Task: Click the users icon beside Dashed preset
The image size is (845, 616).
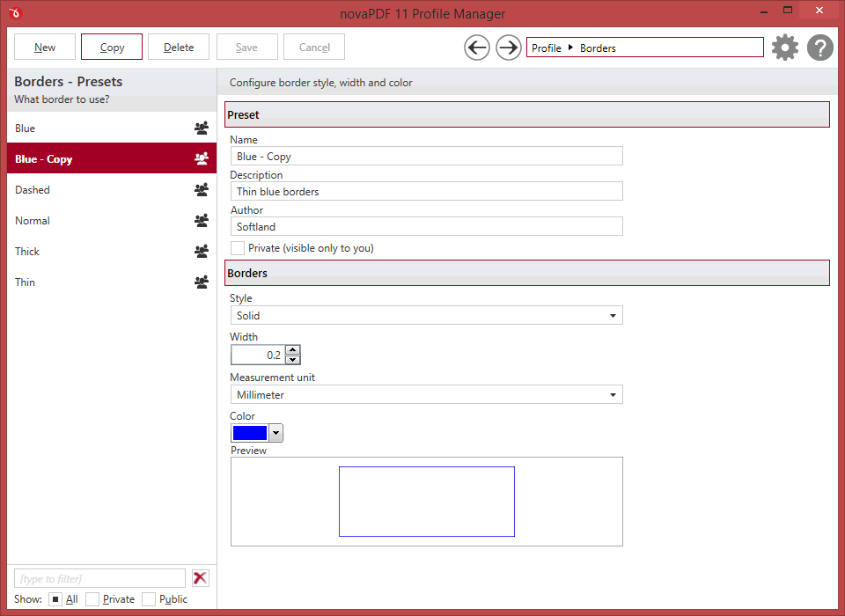Action: click(x=202, y=190)
